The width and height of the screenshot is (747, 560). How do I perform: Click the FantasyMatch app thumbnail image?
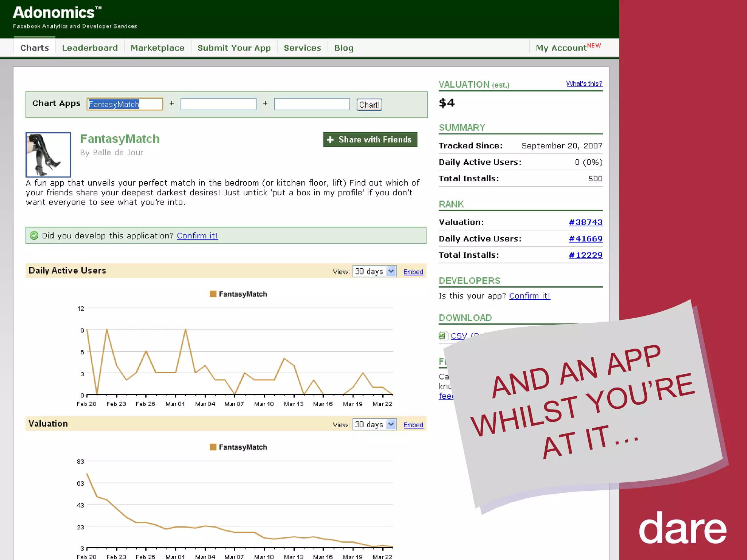(48, 155)
